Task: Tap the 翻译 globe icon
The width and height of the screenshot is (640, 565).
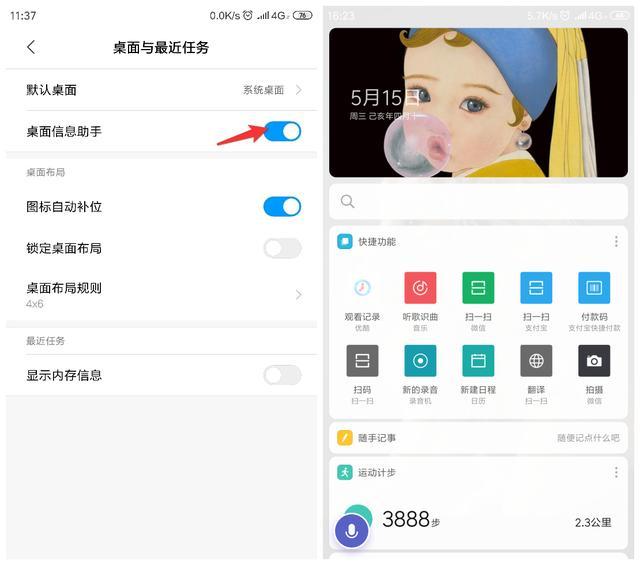Action: pos(536,361)
